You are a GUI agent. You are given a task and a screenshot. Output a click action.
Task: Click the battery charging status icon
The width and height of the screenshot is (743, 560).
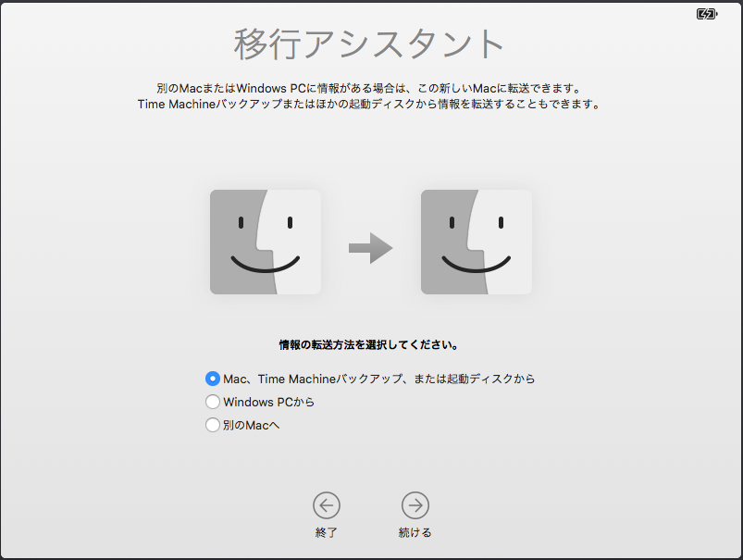tap(707, 14)
